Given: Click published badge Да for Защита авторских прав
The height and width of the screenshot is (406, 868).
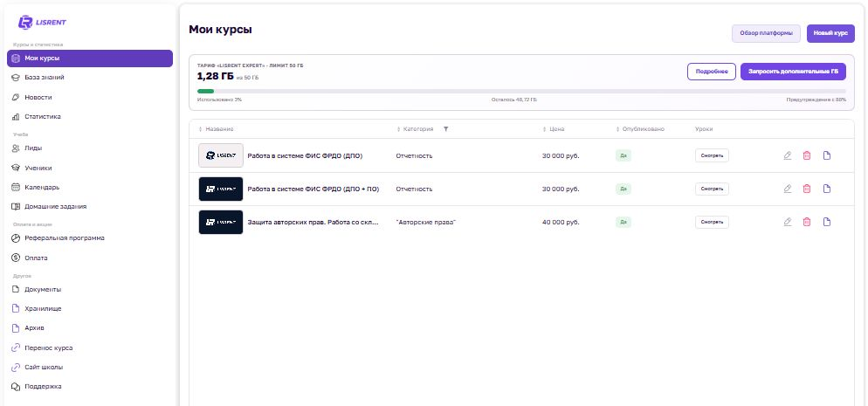Looking at the screenshot, I should [623, 223].
